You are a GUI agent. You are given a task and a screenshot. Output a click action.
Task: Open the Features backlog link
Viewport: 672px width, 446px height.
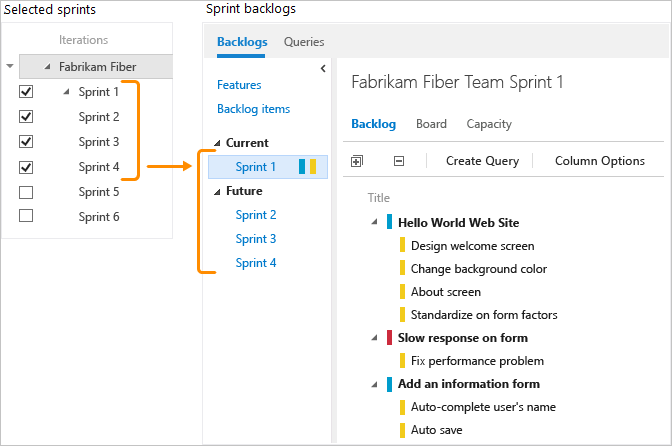click(239, 85)
